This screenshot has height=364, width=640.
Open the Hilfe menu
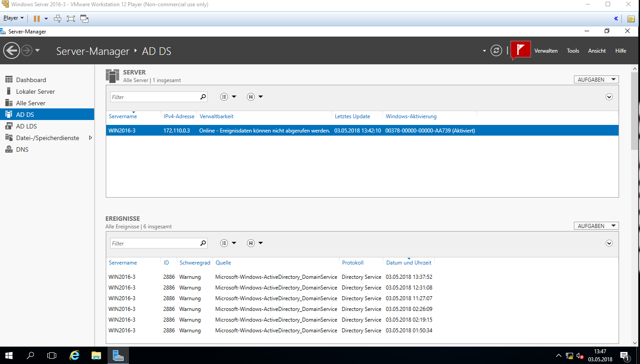tap(621, 51)
